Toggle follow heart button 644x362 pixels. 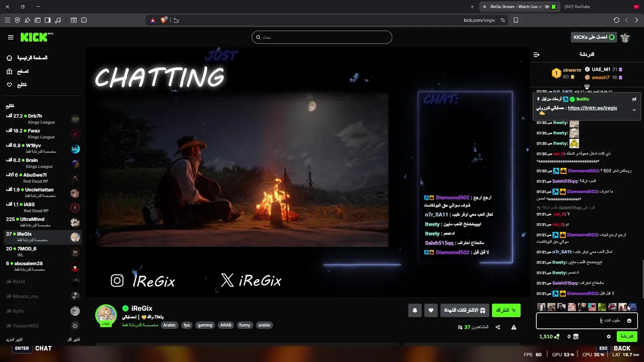(431, 311)
